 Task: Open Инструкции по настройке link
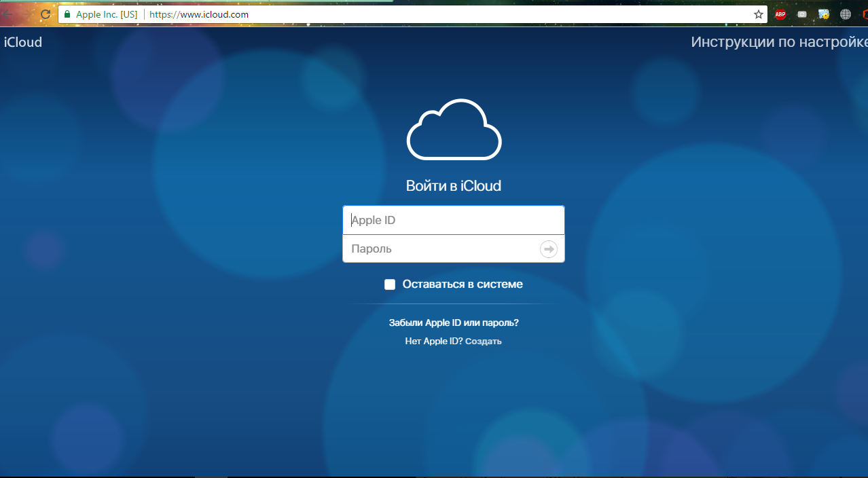click(x=779, y=42)
